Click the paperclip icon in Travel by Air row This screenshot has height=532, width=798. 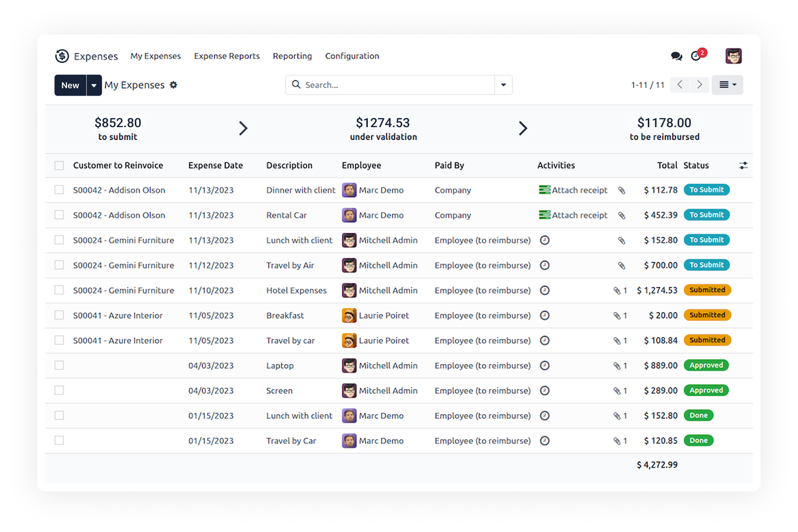(x=621, y=265)
